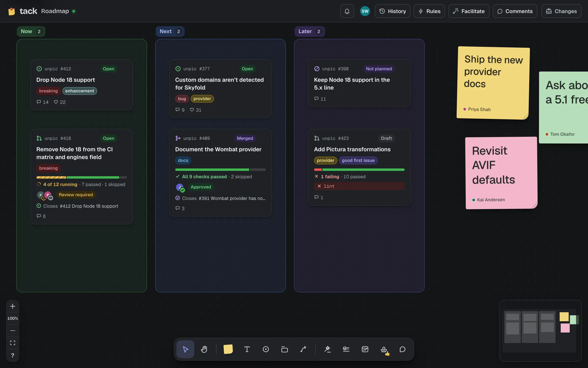
Task: Fit board to screen icon
Action: [12, 343]
